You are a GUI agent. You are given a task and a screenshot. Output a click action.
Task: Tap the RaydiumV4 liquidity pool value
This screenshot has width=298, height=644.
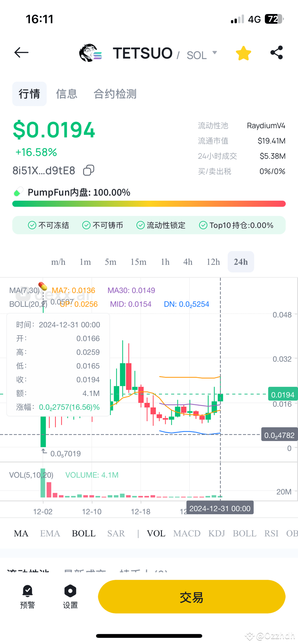click(266, 126)
